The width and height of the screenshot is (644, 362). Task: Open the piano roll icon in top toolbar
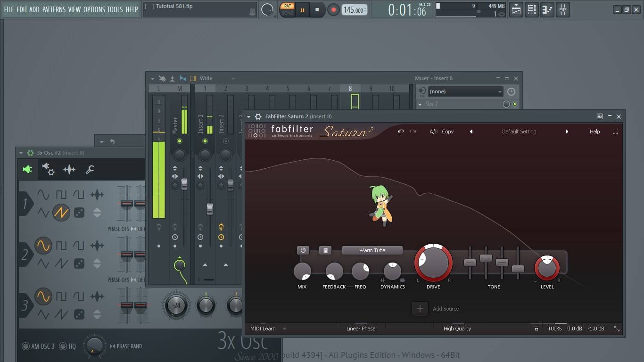(547, 9)
